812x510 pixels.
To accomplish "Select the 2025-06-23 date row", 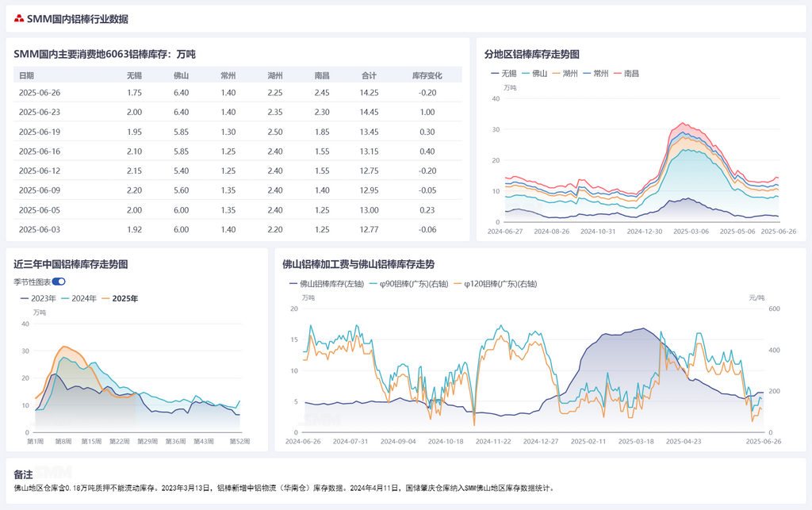I will 238,112.
